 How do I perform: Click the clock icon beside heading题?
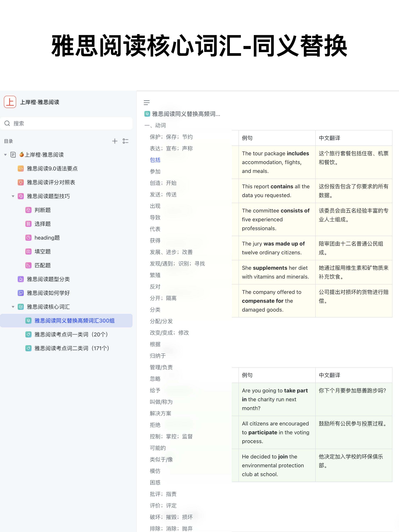tap(28, 238)
